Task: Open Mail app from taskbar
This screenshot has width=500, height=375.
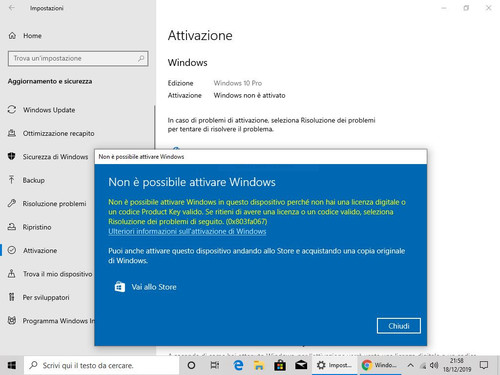Action: click(301, 365)
